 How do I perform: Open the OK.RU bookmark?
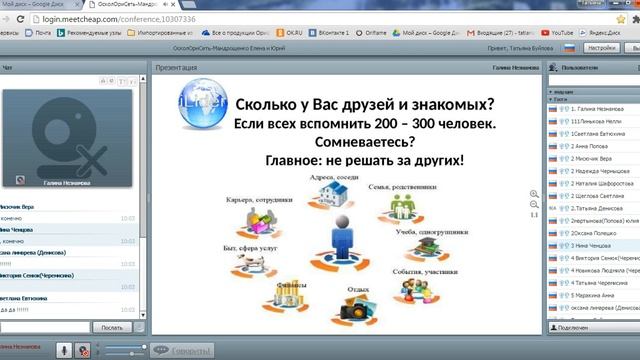289,33
